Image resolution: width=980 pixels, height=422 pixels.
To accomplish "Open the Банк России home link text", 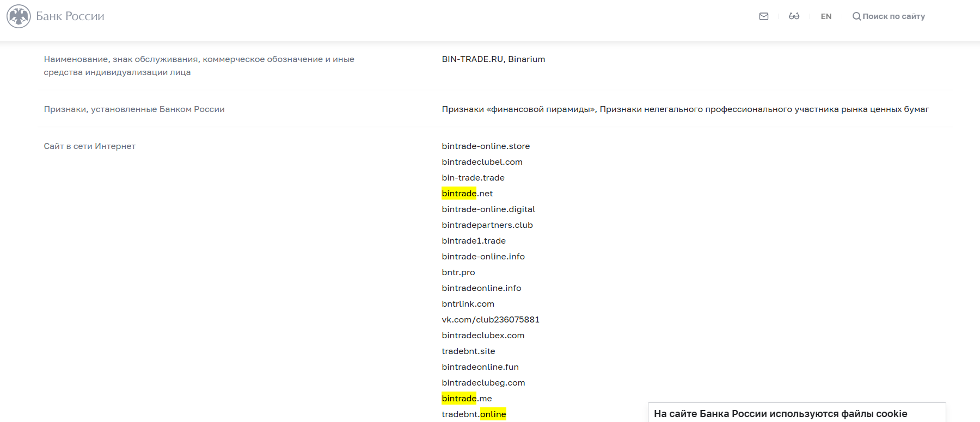I will pyautogui.click(x=70, y=16).
